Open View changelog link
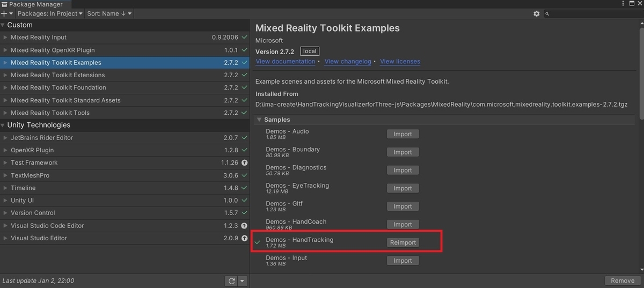The height and width of the screenshot is (288, 644). point(348,62)
